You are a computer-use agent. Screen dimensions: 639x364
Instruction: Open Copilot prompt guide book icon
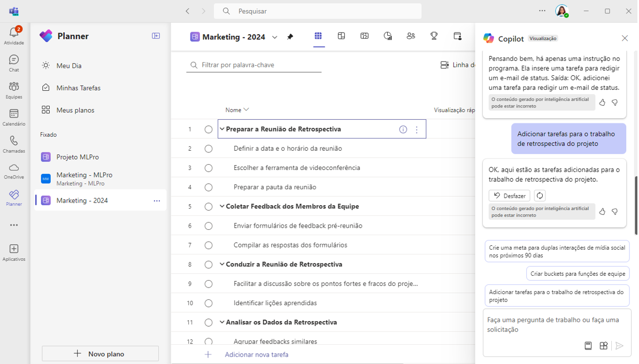[588, 346]
